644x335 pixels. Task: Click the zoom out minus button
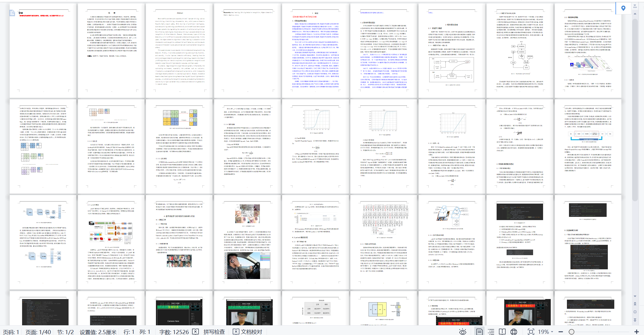pyautogui.click(x=561, y=332)
